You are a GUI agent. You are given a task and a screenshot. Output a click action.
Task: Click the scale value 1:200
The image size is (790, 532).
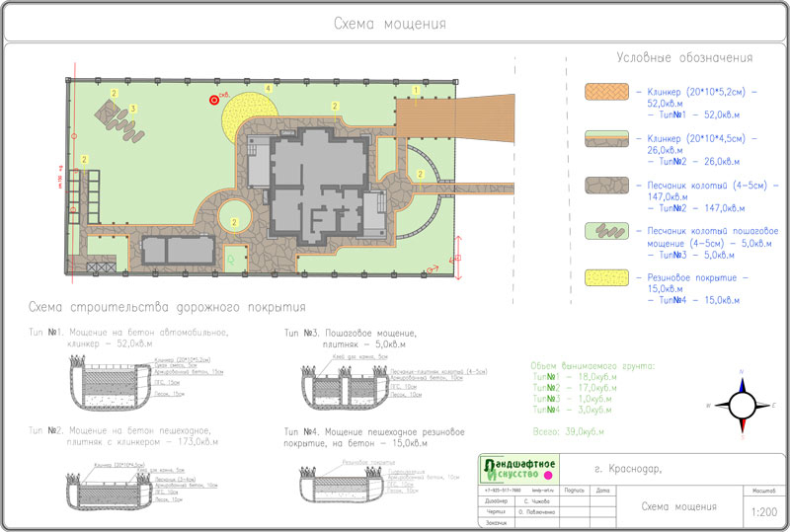pyautogui.click(x=763, y=512)
